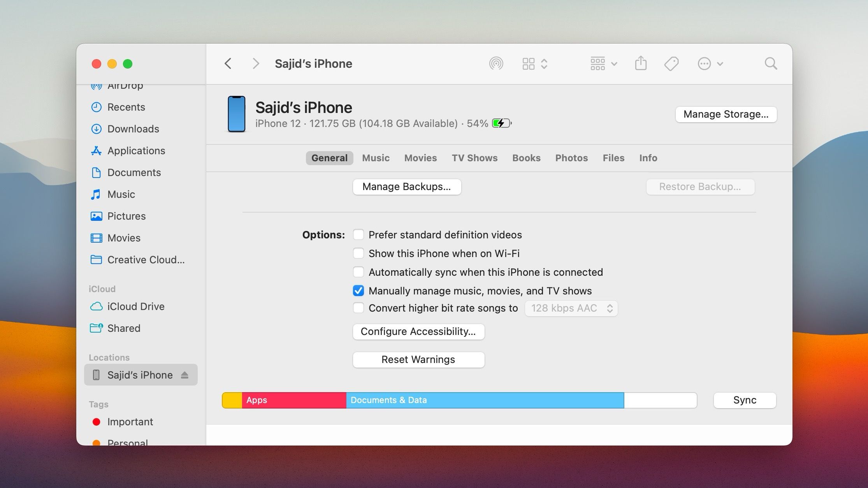Click the AirDrop icon in the sidebar
This screenshot has width=868, height=488.
(x=96, y=86)
